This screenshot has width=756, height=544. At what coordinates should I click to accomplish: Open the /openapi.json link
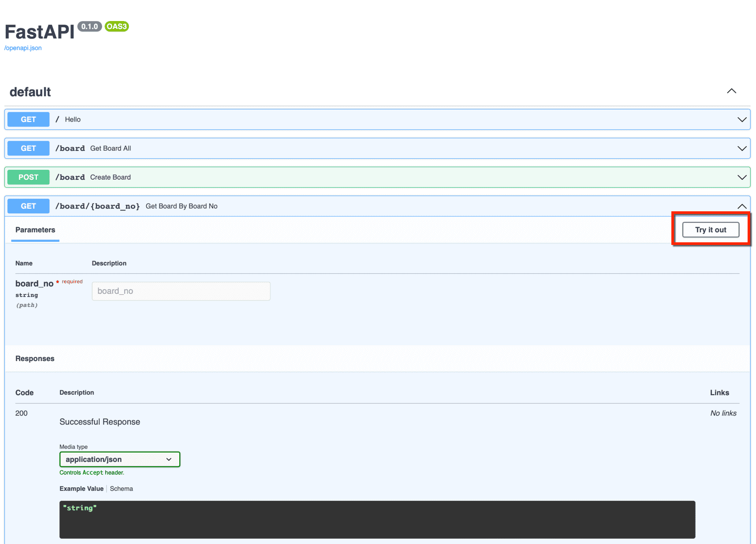click(x=23, y=48)
